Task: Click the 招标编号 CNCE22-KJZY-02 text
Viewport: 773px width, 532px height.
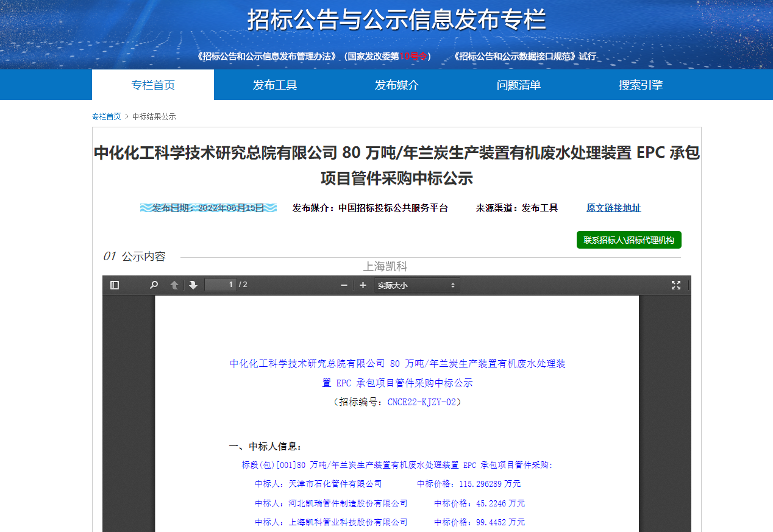Action: click(x=397, y=402)
